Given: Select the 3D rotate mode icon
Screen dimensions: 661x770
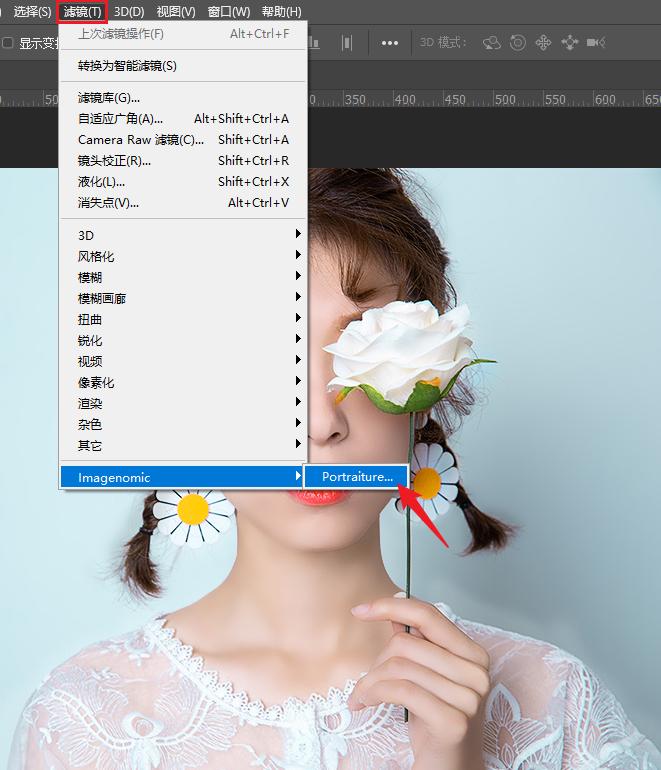Looking at the screenshot, I should 492,43.
